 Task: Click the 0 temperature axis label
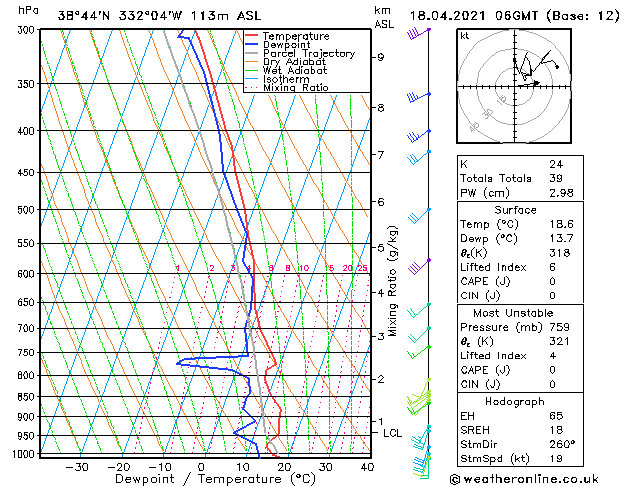(x=201, y=467)
